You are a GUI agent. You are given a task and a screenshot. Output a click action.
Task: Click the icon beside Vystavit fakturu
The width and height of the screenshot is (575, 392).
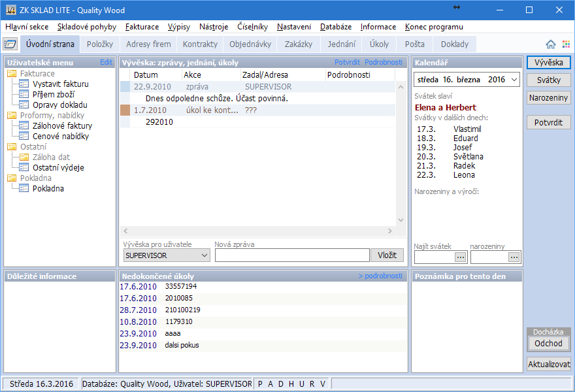(x=24, y=84)
